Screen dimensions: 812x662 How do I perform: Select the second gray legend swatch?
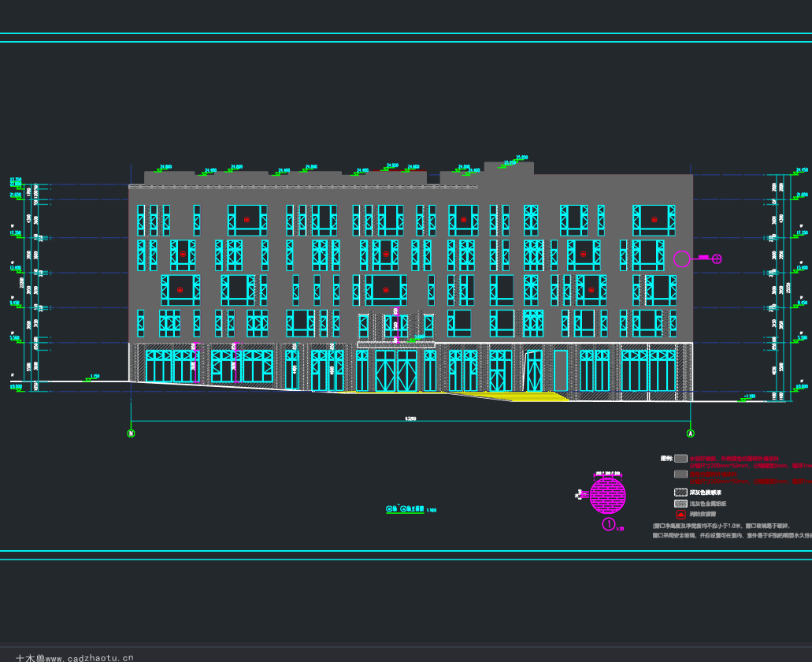[681, 474]
